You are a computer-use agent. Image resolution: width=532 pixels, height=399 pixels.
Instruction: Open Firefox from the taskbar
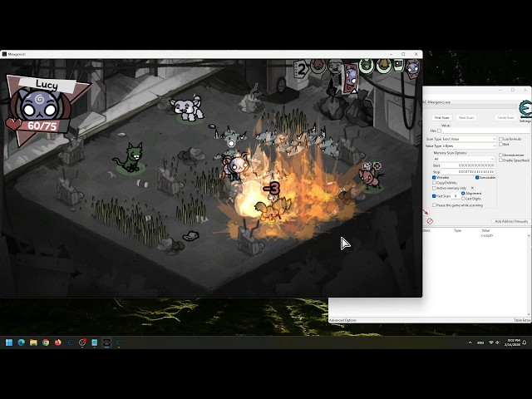point(58,342)
